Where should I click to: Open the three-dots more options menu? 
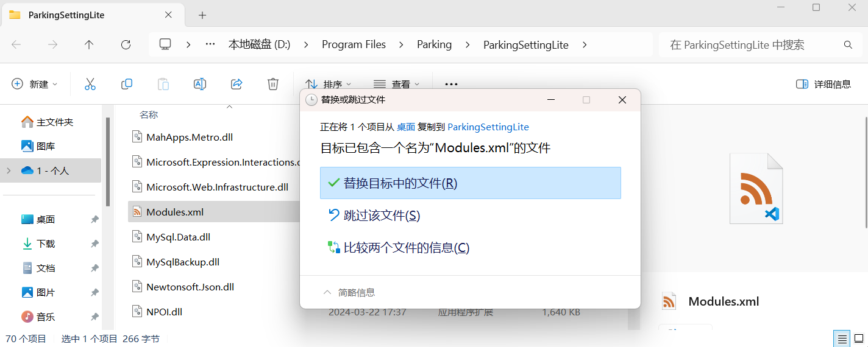[451, 84]
